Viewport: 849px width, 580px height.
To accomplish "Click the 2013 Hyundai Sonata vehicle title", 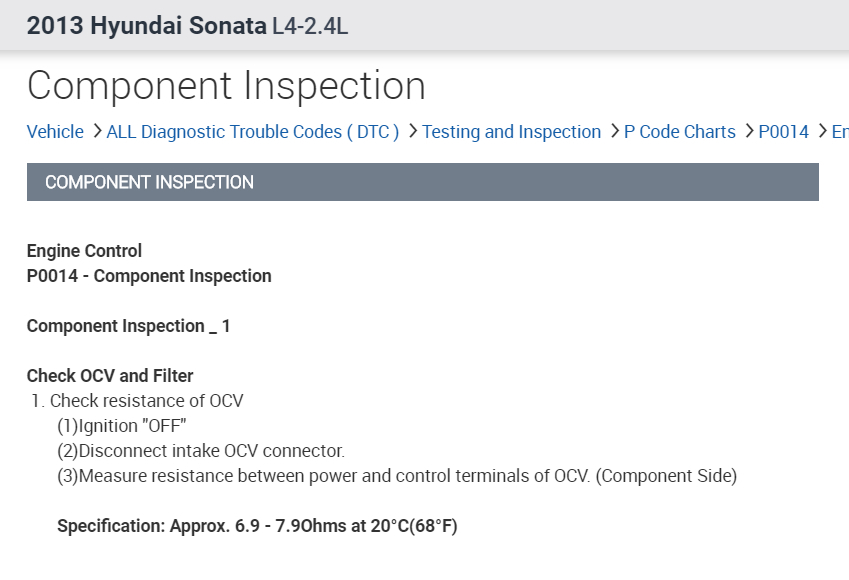I will point(147,26).
